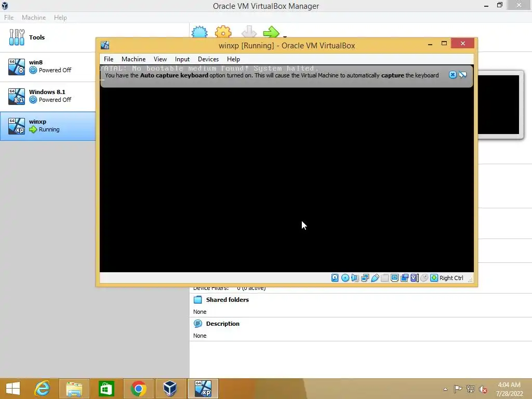Switch to VirtualBox Manager taskbar icon
The height and width of the screenshot is (399, 532).
point(170,389)
